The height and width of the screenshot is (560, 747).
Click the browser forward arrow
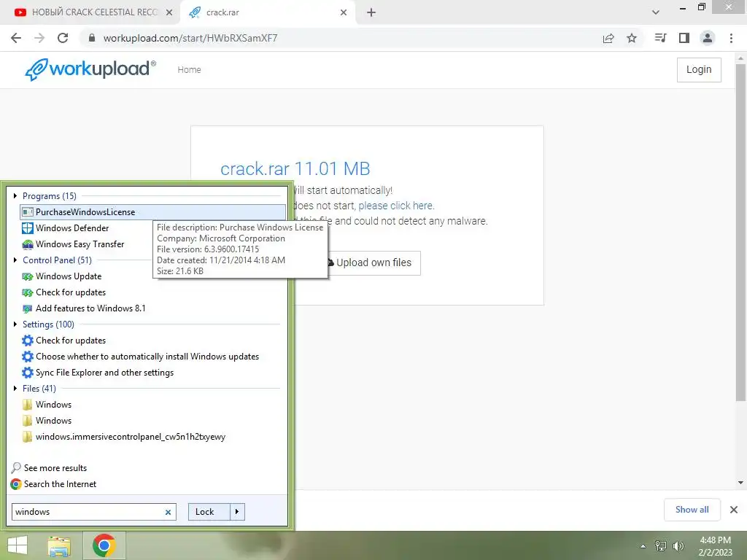(x=39, y=38)
